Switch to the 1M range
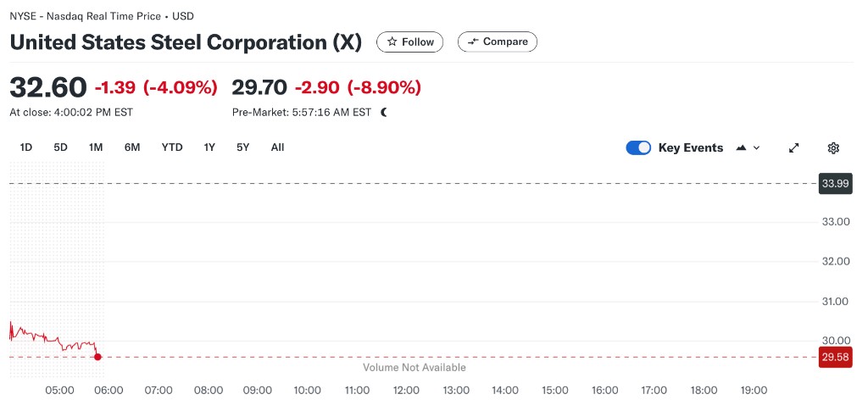868x411 pixels. [x=96, y=147]
